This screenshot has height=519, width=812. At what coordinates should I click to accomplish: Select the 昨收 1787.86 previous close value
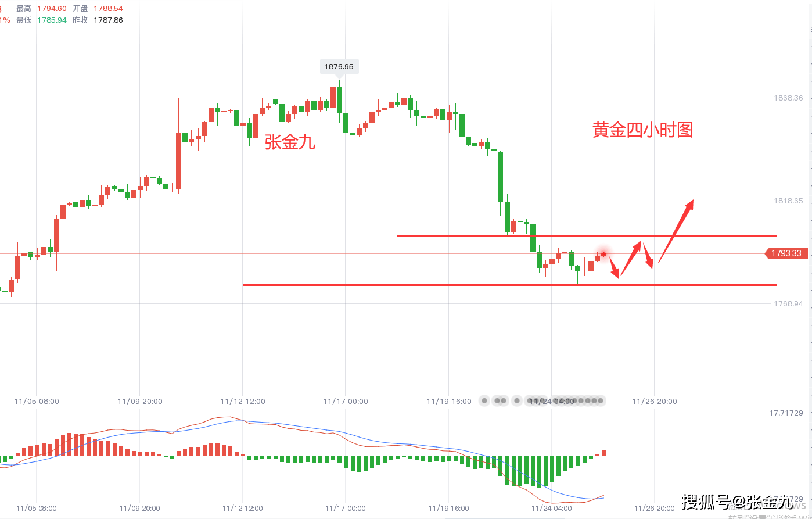click(108, 20)
